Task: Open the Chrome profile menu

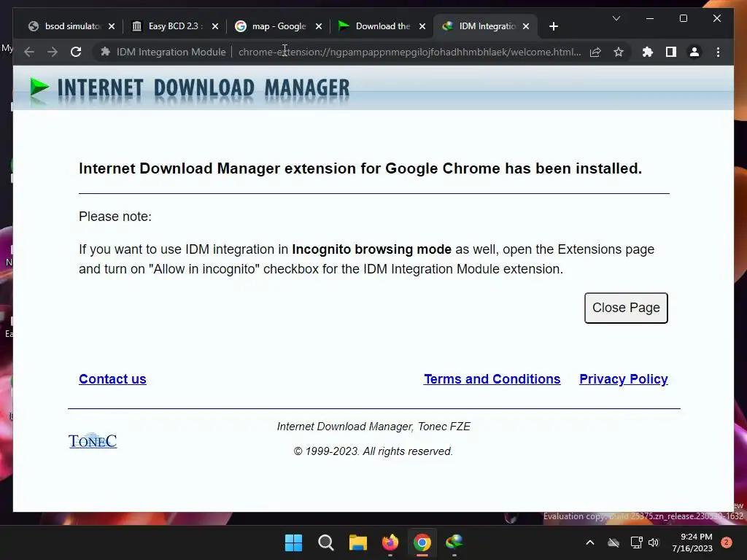Action: tap(694, 52)
